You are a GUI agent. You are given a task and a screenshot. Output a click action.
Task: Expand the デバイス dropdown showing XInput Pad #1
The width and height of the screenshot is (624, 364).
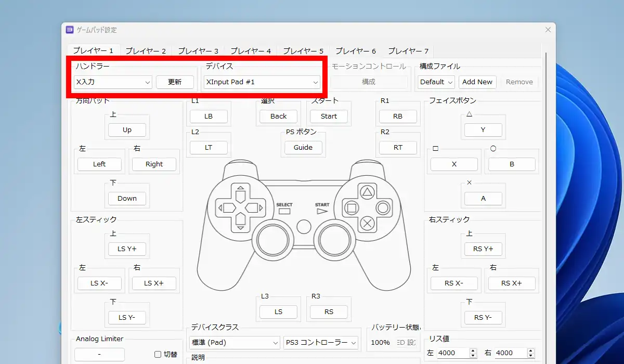[x=262, y=82]
